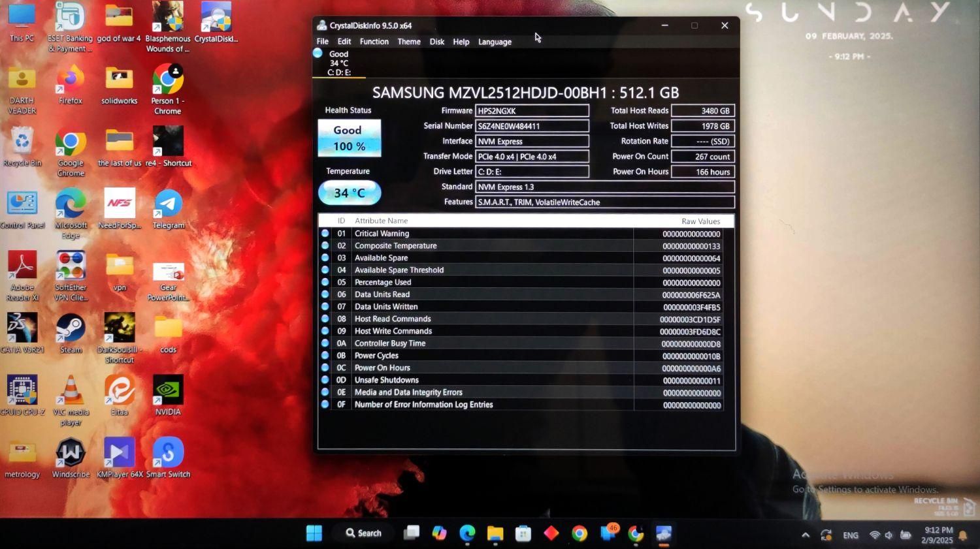Image resolution: width=980 pixels, height=549 pixels.
Task: Open the NVIDIA desktop icon
Action: [x=168, y=395]
